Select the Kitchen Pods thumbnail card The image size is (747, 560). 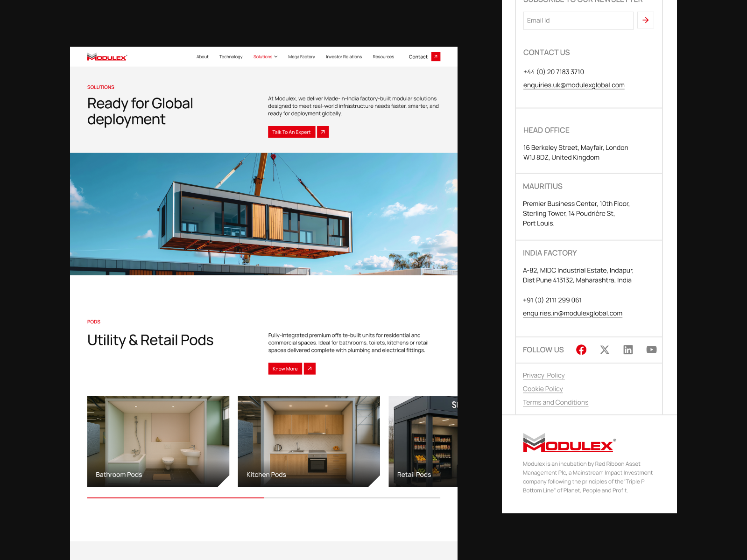coord(309,441)
